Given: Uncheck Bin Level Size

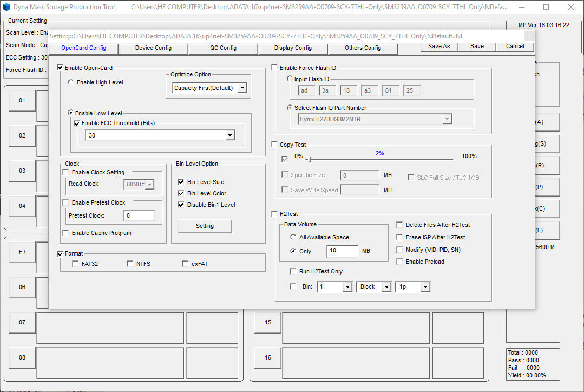Looking at the screenshot, I should point(181,182).
